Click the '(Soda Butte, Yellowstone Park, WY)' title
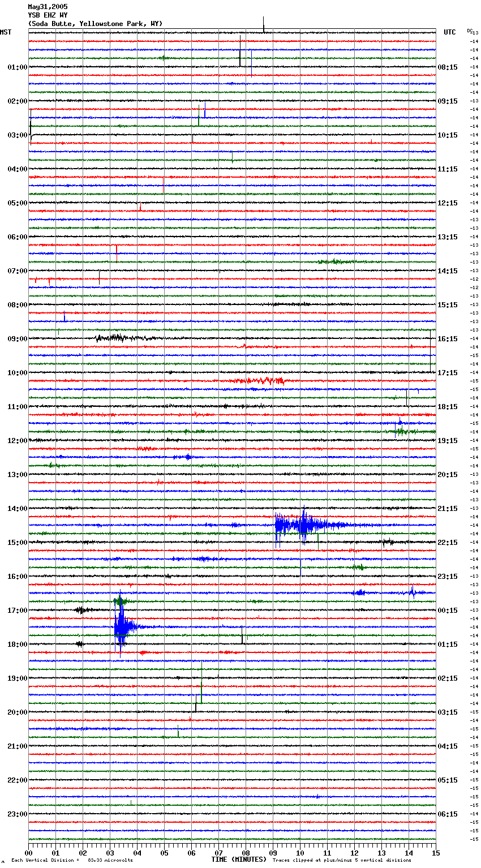The width and height of the screenshot is (481, 868). point(95,24)
